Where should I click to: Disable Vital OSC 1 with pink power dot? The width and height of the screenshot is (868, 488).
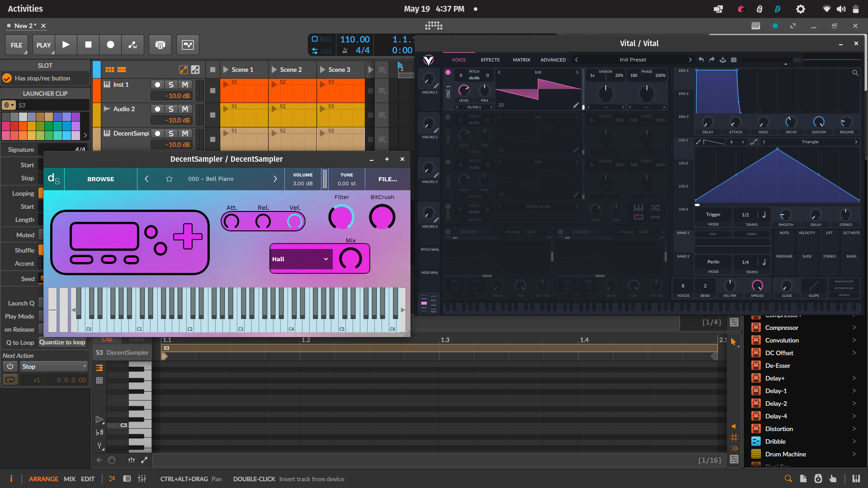click(x=448, y=72)
